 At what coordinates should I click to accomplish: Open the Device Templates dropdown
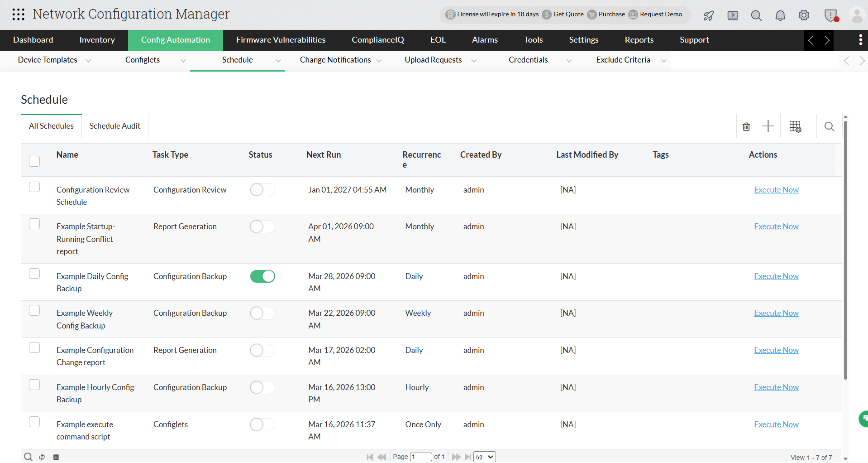pos(88,60)
